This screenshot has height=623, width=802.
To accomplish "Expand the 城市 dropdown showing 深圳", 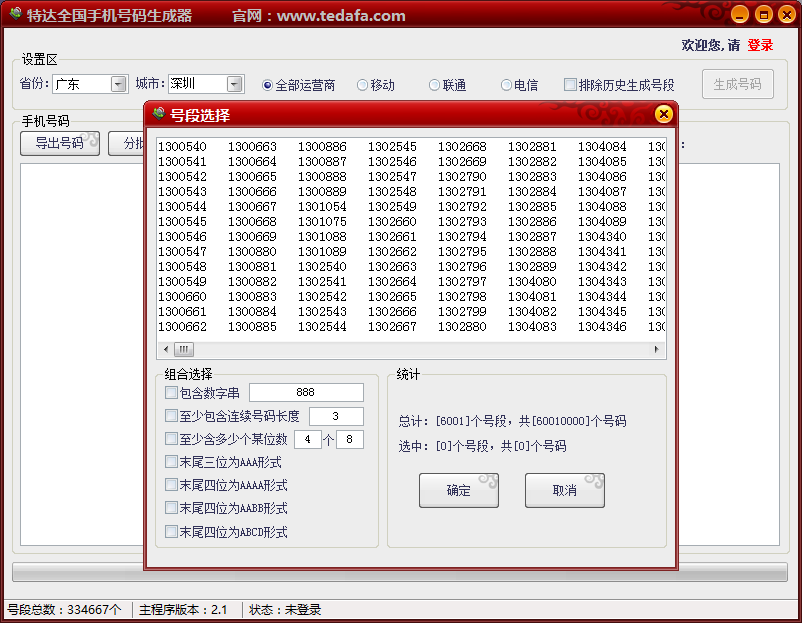I will (235, 85).
